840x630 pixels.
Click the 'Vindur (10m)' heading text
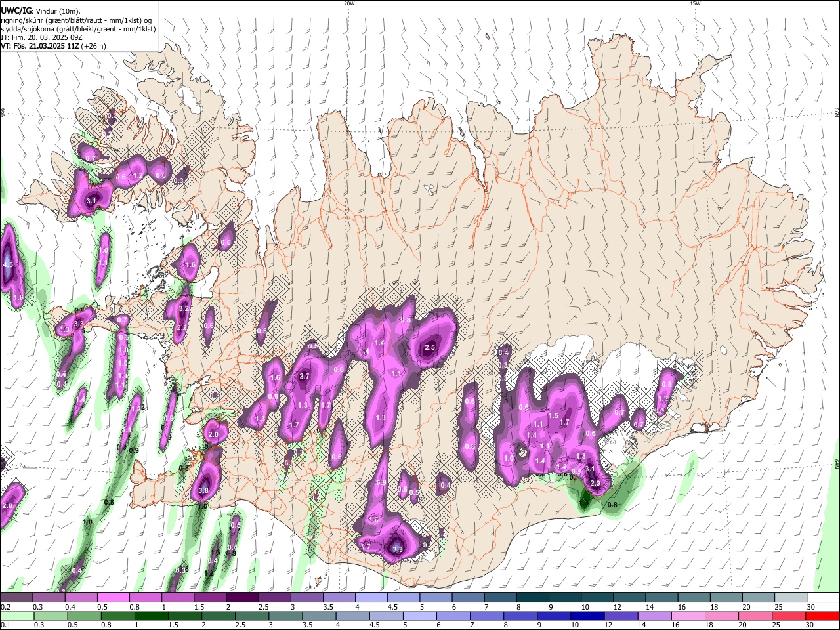[57, 11]
